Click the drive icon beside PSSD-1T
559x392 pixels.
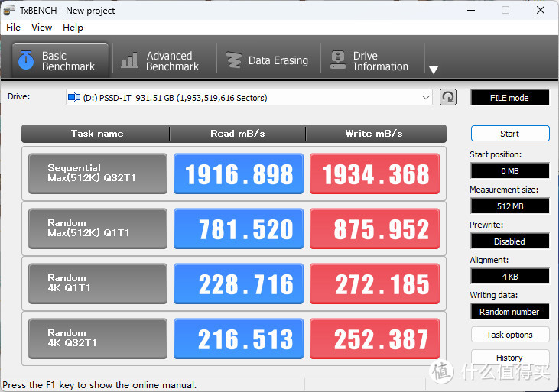[x=74, y=97]
